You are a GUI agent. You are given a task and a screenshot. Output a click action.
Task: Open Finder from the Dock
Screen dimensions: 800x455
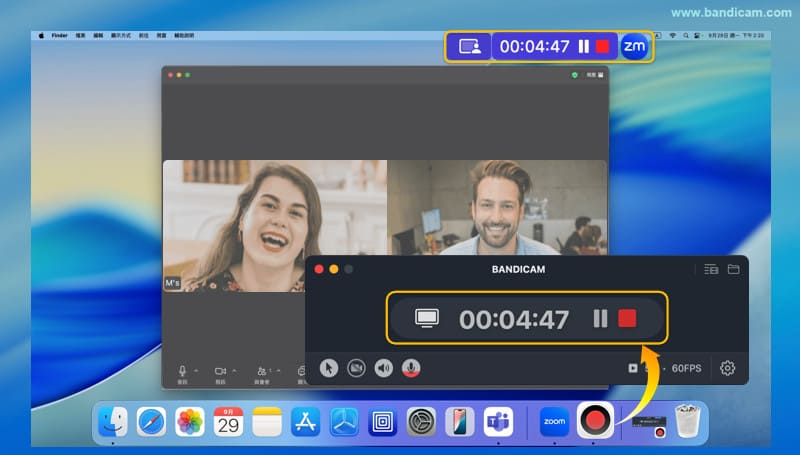(113, 422)
